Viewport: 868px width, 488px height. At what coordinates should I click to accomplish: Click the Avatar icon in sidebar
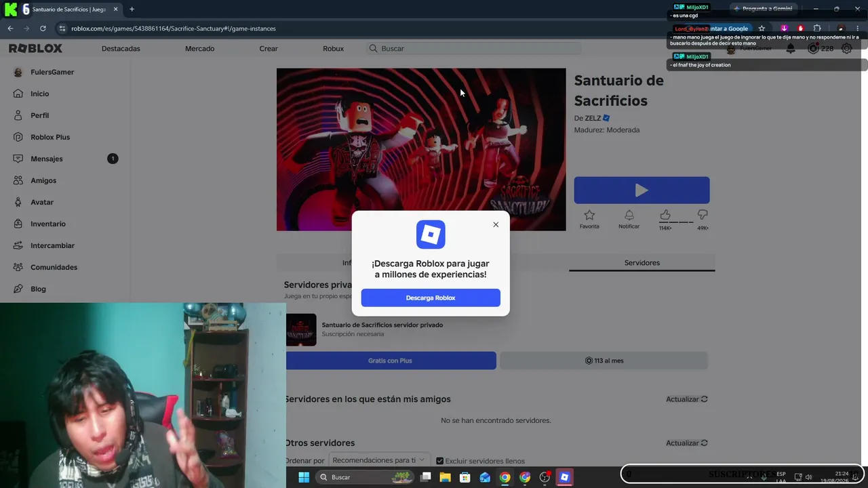click(x=18, y=202)
